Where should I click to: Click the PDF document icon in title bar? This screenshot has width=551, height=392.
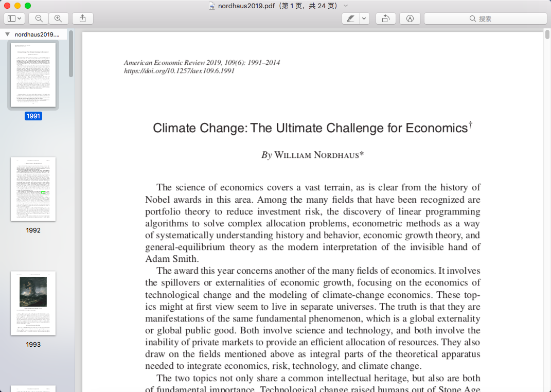[212, 6]
